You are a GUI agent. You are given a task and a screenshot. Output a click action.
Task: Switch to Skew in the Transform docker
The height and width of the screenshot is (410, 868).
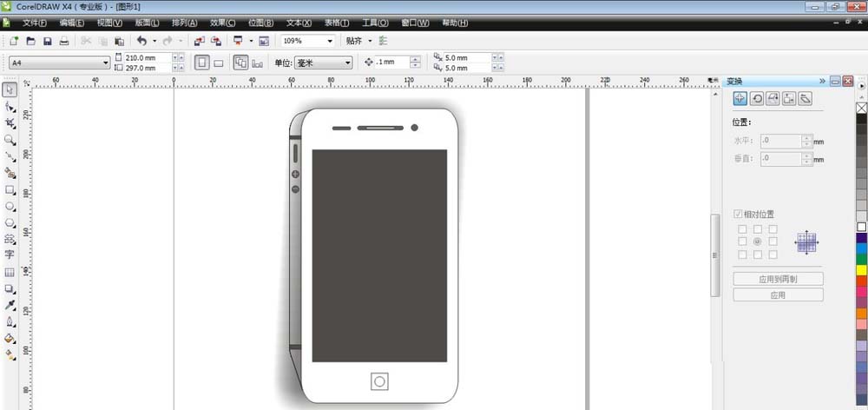(x=806, y=99)
